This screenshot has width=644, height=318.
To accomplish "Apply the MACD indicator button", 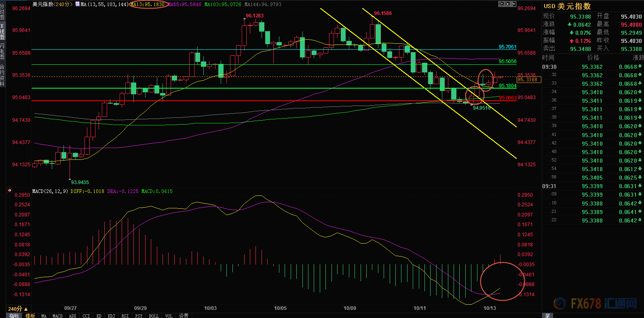I will click(x=57, y=316).
